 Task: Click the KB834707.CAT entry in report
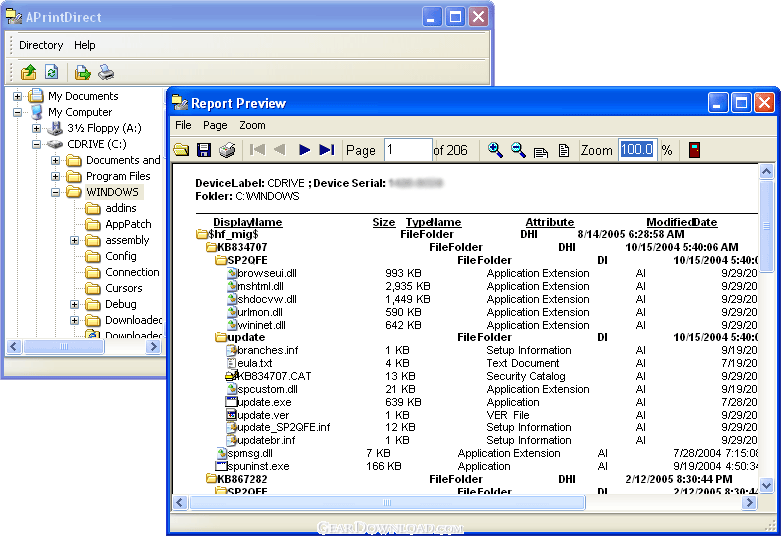point(274,376)
